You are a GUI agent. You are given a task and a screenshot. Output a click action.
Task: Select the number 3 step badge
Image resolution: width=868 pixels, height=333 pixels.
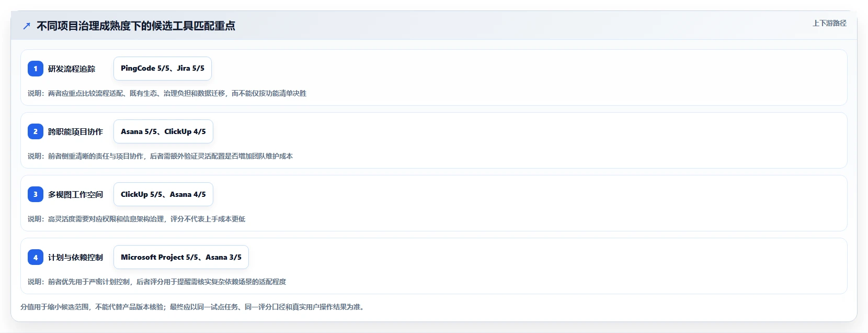(x=36, y=194)
